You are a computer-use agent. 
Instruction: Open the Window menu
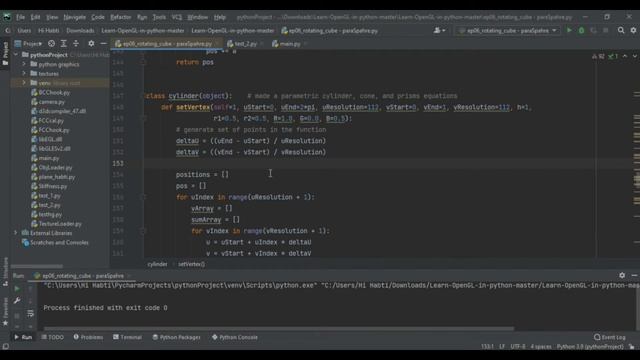tap(198, 17)
